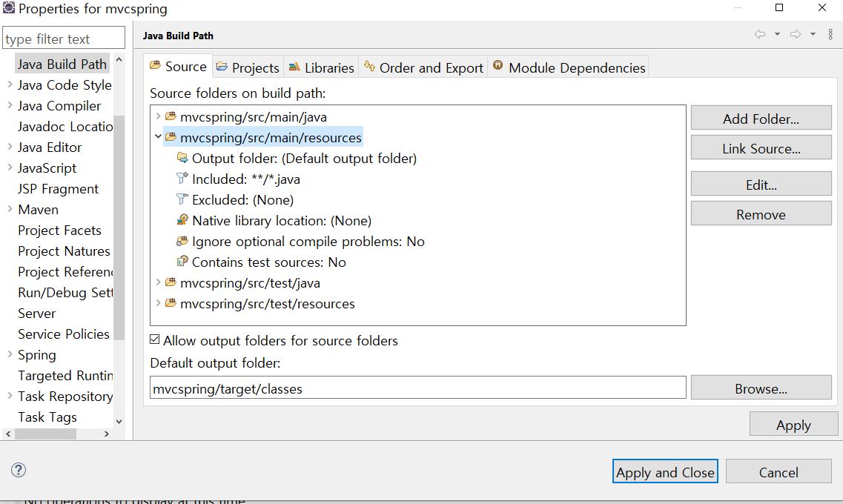Expand the JavaScript sidebar category
Image resolution: width=843 pixels, height=504 pixels.
10,168
